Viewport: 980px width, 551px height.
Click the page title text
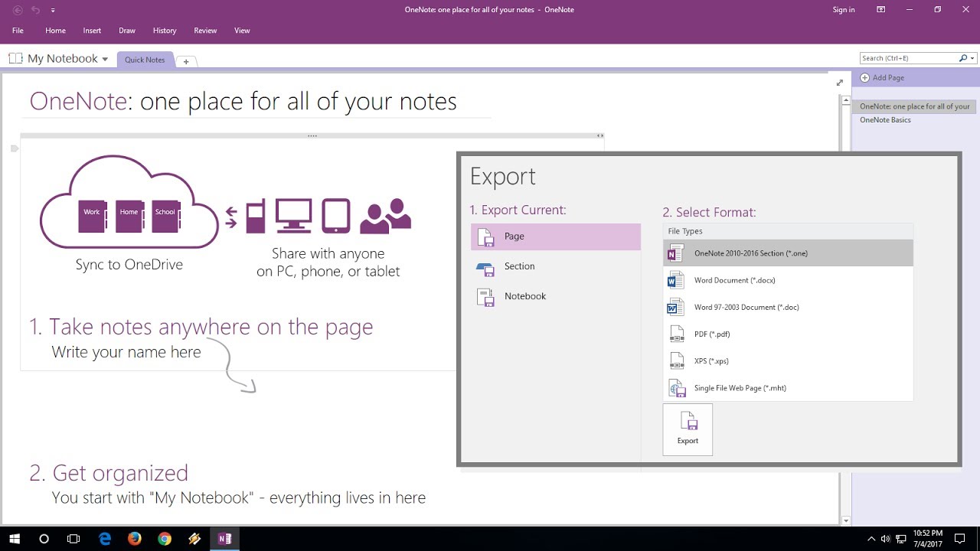[x=243, y=101]
